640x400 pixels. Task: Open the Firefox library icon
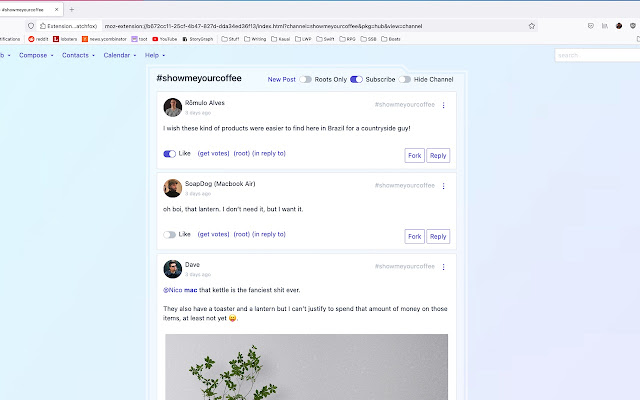[604, 26]
